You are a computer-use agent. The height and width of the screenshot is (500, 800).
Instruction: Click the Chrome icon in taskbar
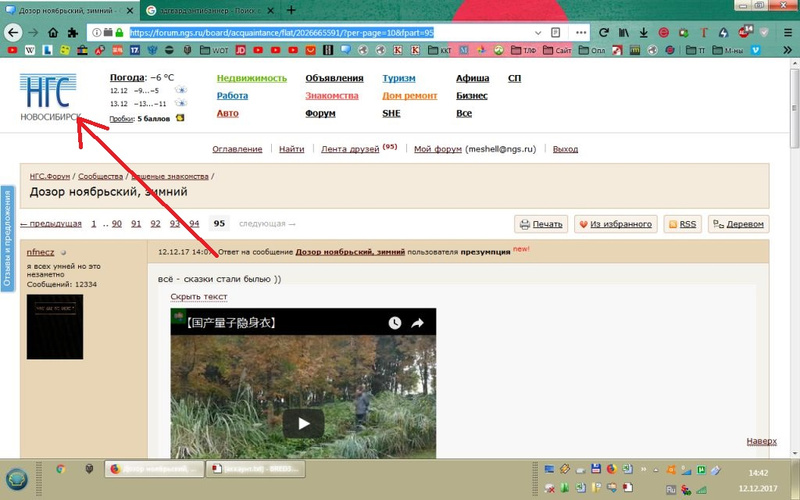click(x=60, y=469)
